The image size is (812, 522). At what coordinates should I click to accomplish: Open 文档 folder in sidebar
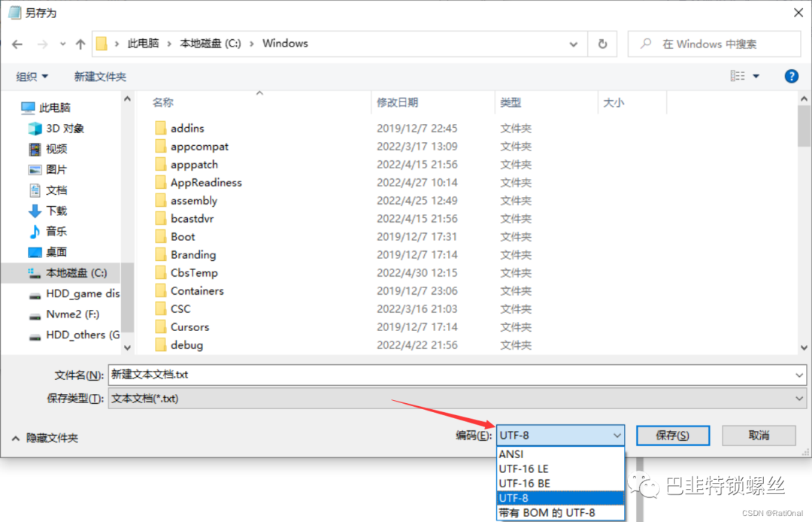pyautogui.click(x=48, y=190)
